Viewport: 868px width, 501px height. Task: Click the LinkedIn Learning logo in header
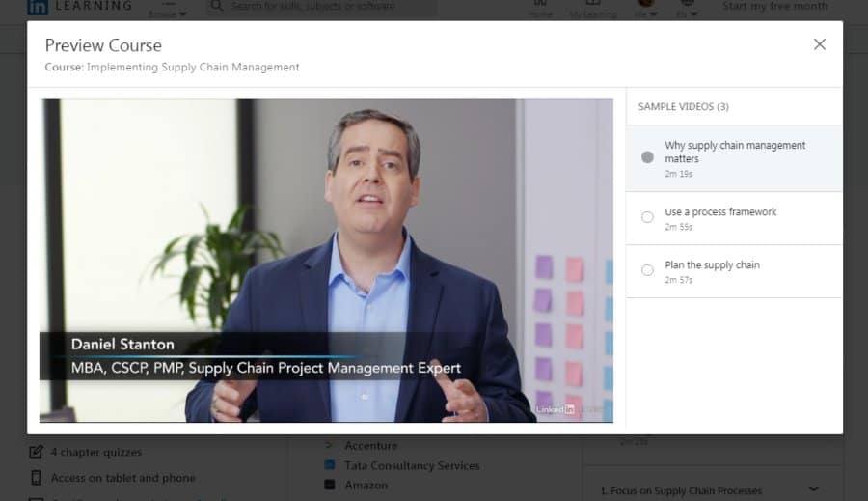coord(79,6)
